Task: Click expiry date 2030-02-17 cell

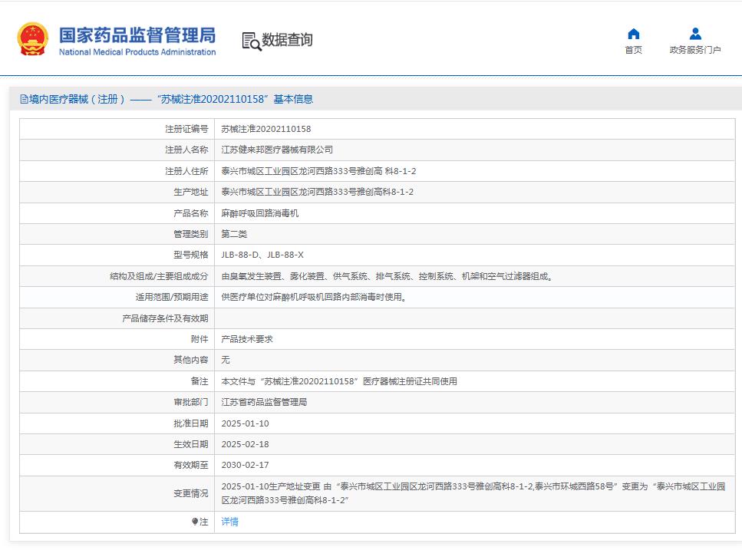Action: pos(247,465)
